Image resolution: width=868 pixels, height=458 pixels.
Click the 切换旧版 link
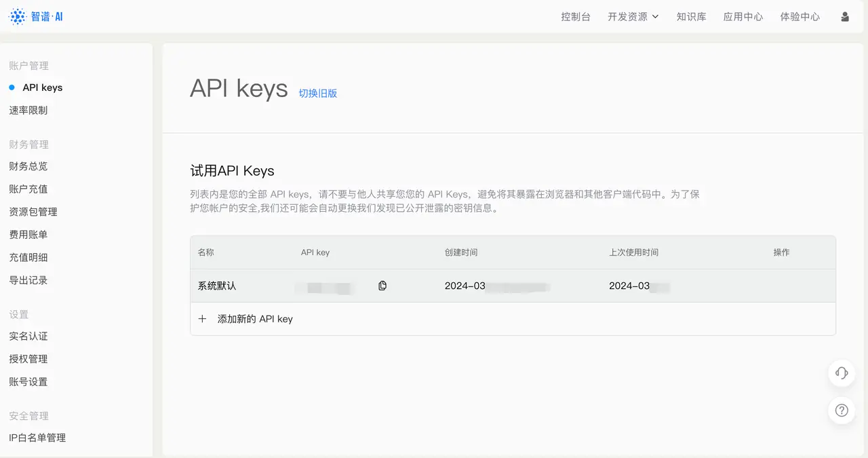[x=318, y=92]
